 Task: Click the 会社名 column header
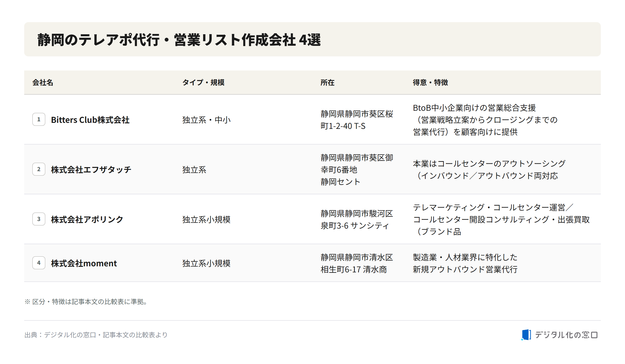(43, 82)
